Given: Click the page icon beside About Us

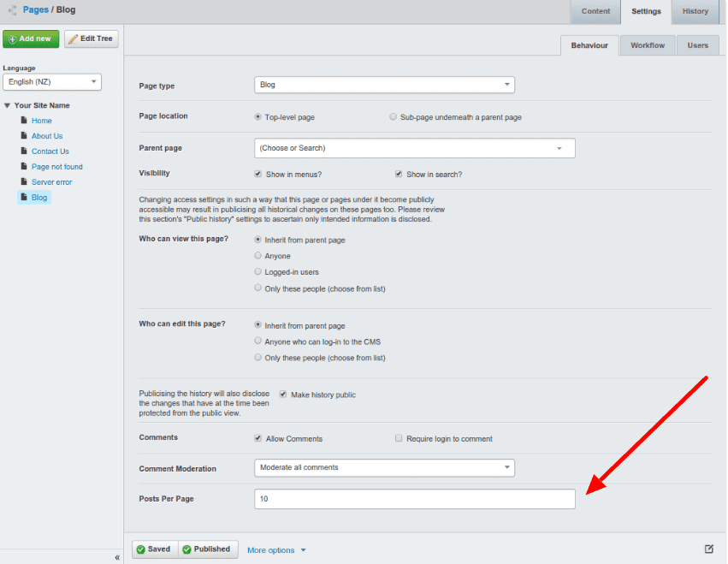Looking at the screenshot, I should pos(24,136).
